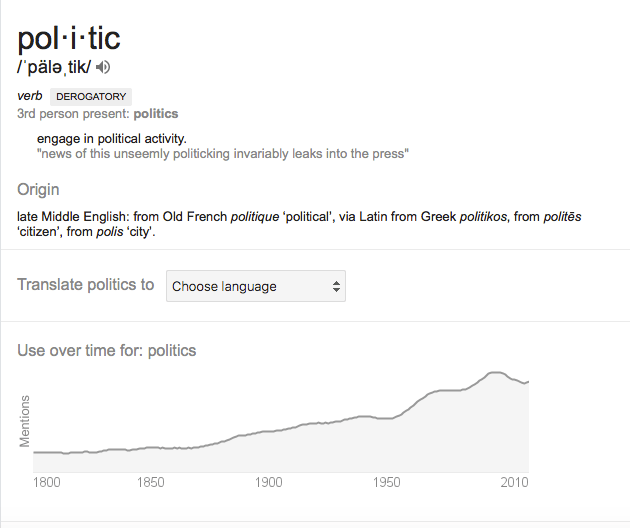This screenshot has width=630, height=528.
Task: Open the Choose language dropdown
Action: click(x=255, y=286)
